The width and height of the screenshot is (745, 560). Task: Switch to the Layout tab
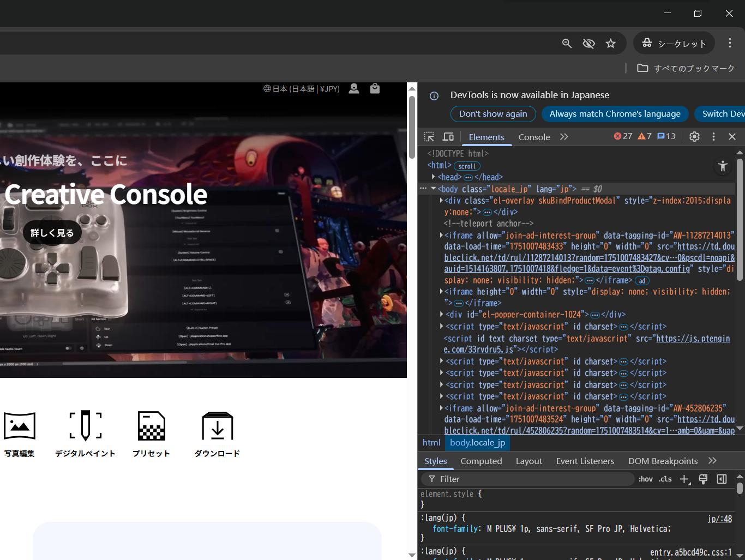tap(529, 461)
